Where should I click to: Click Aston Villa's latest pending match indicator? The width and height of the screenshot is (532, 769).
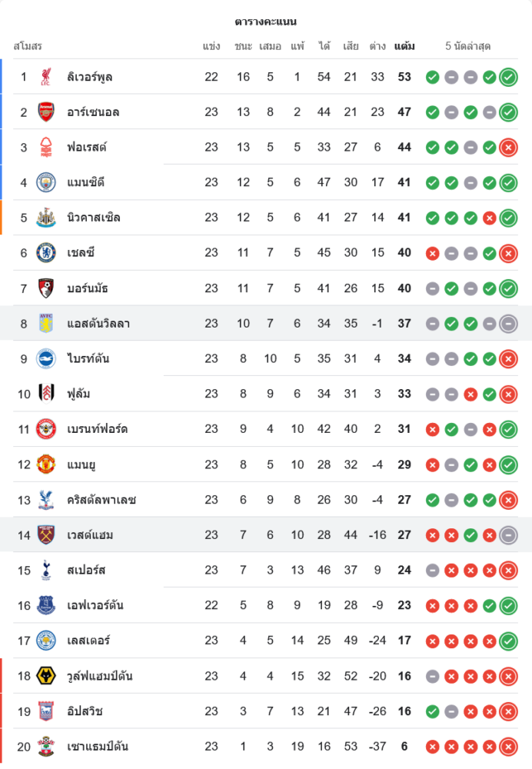pyautogui.click(x=508, y=324)
